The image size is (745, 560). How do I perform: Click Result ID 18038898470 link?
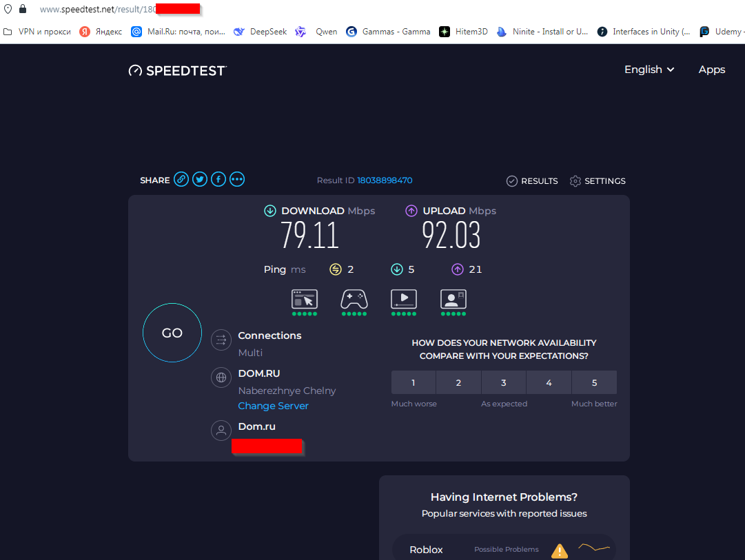[x=385, y=180]
